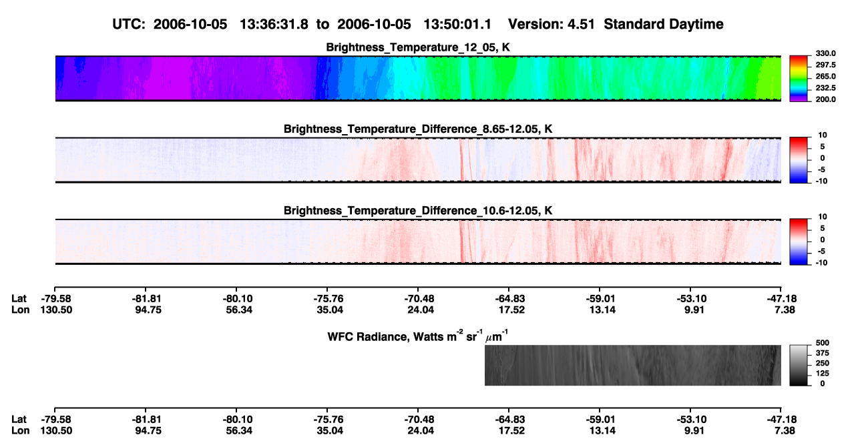Click the 500 tick on grayscale colorbar
The image size is (868, 445).
pyautogui.click(x=821, y=343)
